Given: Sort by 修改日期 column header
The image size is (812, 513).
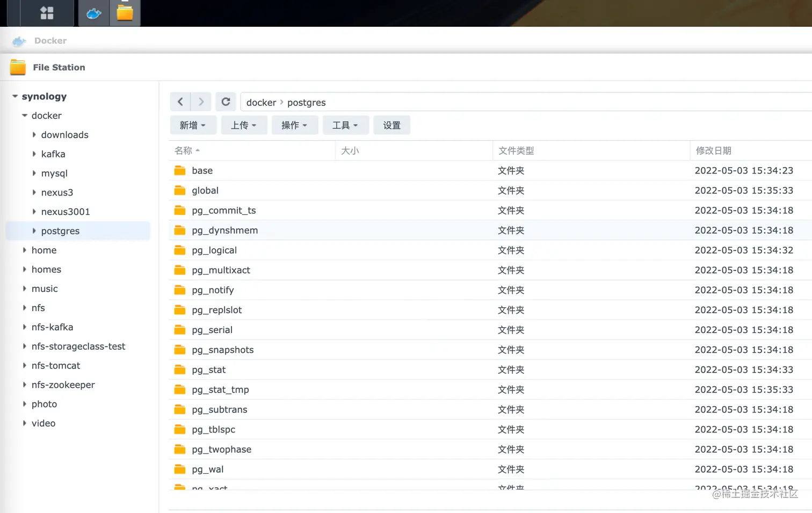Looking at the screenshot, I should 751,150.
